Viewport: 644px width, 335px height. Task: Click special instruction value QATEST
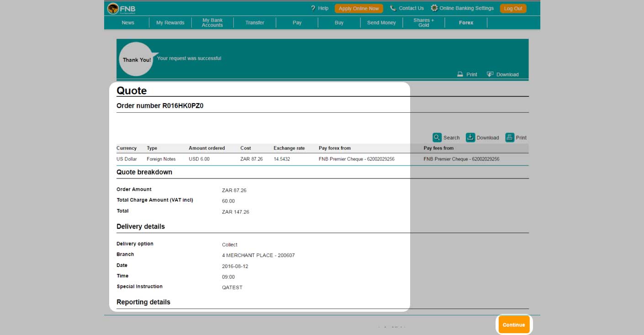[232, 288]
